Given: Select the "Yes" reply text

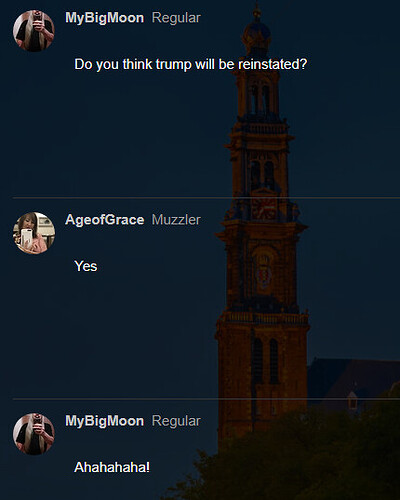Looking at the screenshot, I should [x=86, y=266].
